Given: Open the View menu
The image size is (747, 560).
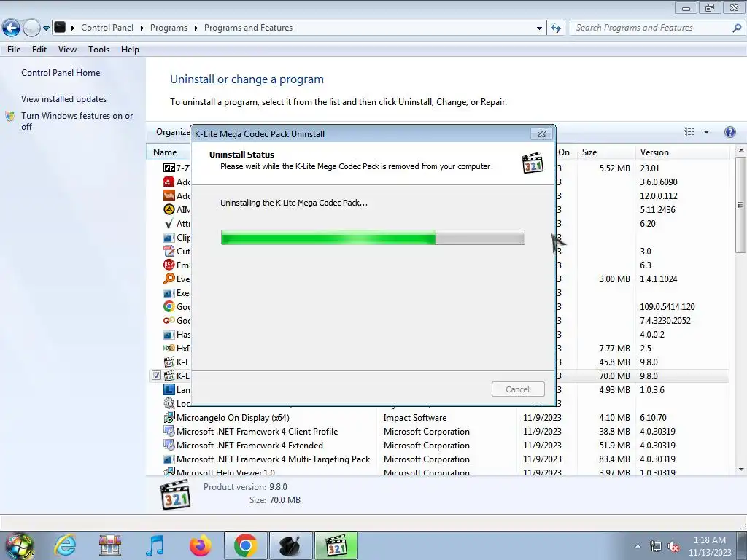Looking at the screenshot, I should click(x=67, y=50).
